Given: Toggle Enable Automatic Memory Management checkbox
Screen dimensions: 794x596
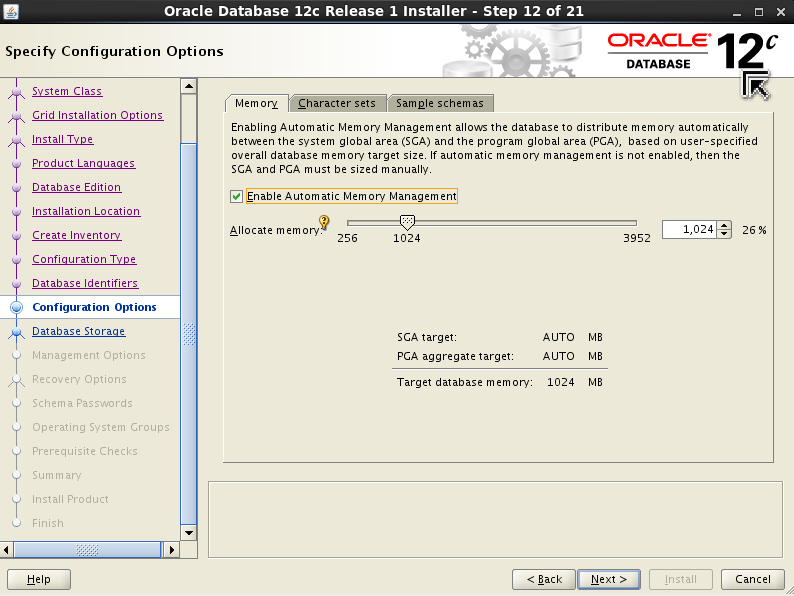Looking at the screenshot, I should (236, 196).
